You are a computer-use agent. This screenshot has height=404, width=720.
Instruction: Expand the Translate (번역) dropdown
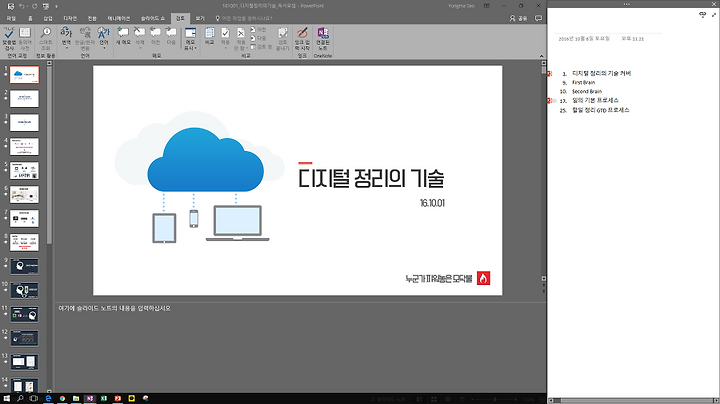66,39
